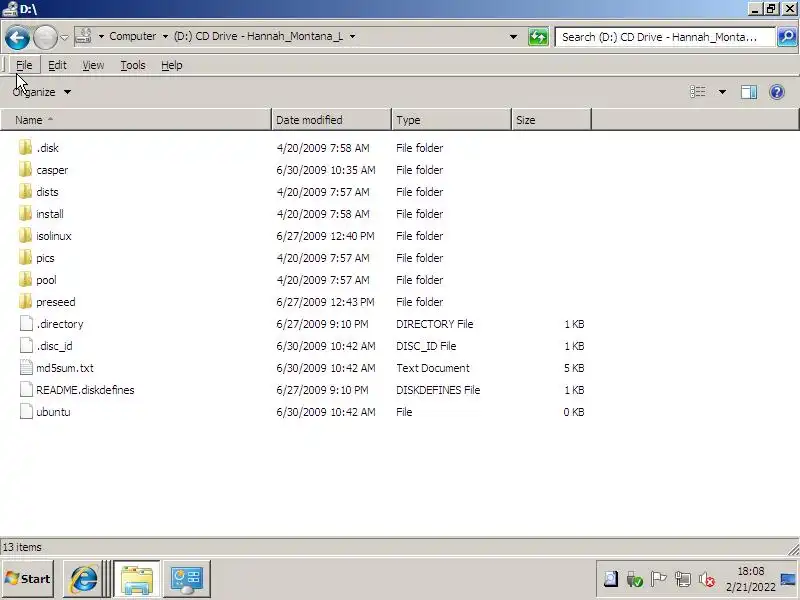Click in the Search CD Drive field
800x600 pixels.
[665, 37]
